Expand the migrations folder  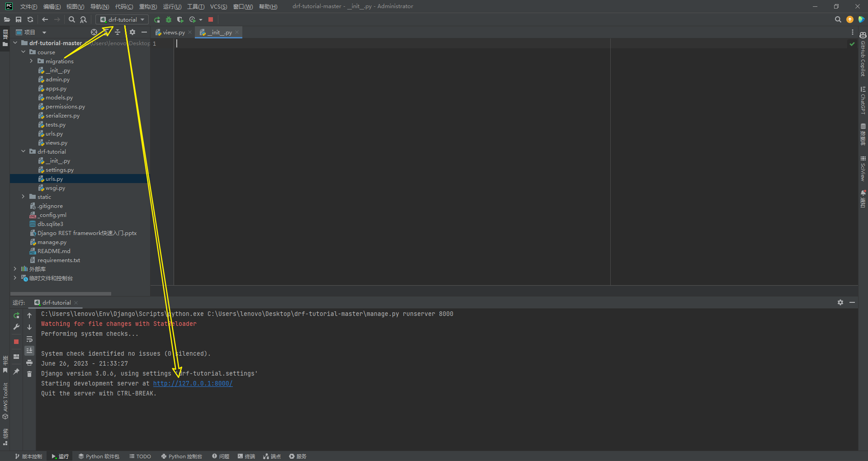pyautogui.click(x=32, y=61)
